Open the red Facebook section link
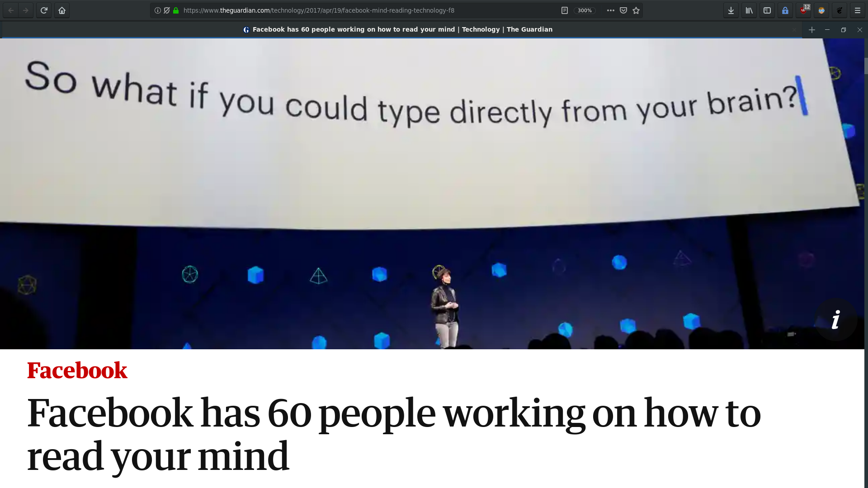Viewport: 868px width, 488px height. click(x=77, y=371)
